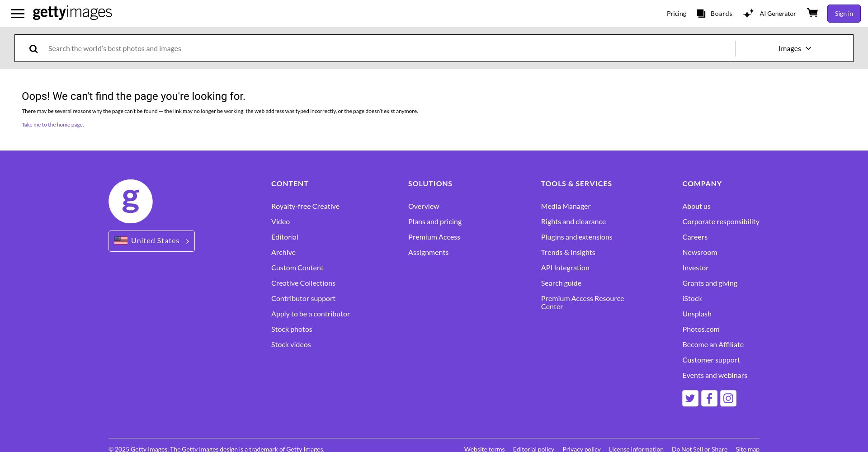The width and height of the screenshot is (868, 452).
Task: Open Customer support link
Action: tap(711, 360)
